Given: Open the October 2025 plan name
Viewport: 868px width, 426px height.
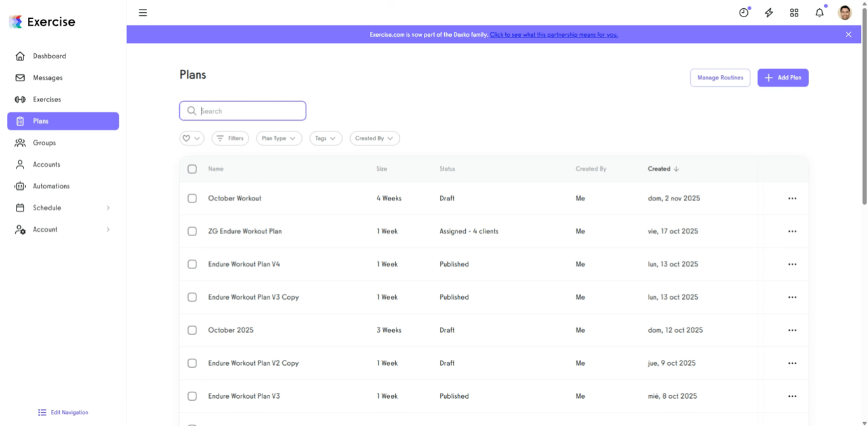Looking at the screenshot, I should tap(231, 330).
